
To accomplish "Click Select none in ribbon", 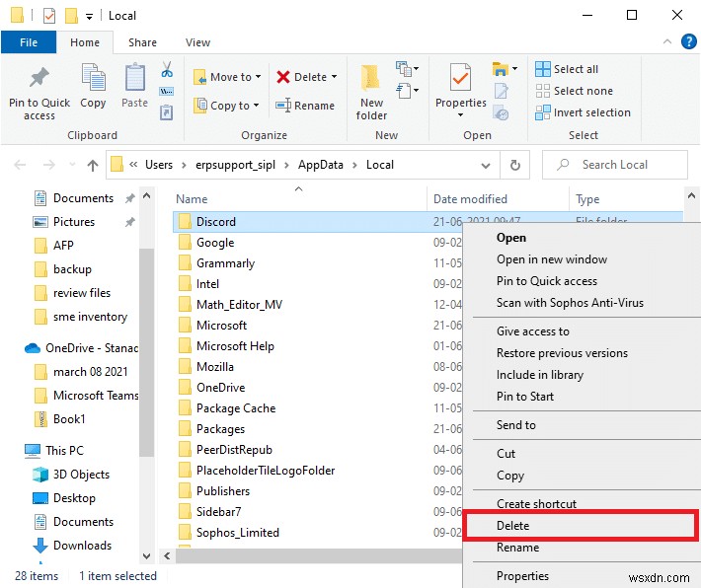I will [574, 91].
